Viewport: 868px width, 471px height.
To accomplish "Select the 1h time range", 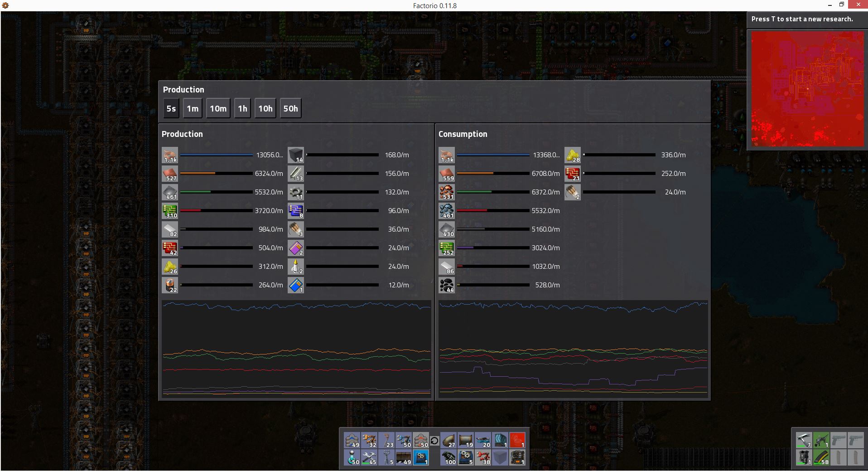I will (x=242, y=109).
